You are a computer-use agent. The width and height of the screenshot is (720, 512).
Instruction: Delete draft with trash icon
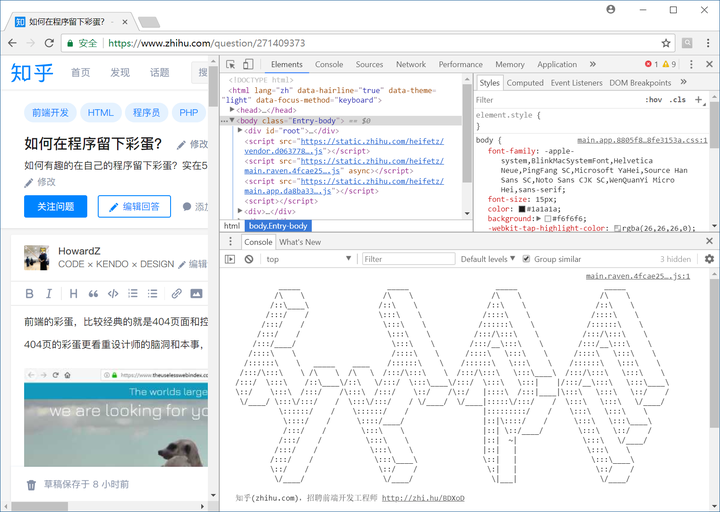(31, 485)
